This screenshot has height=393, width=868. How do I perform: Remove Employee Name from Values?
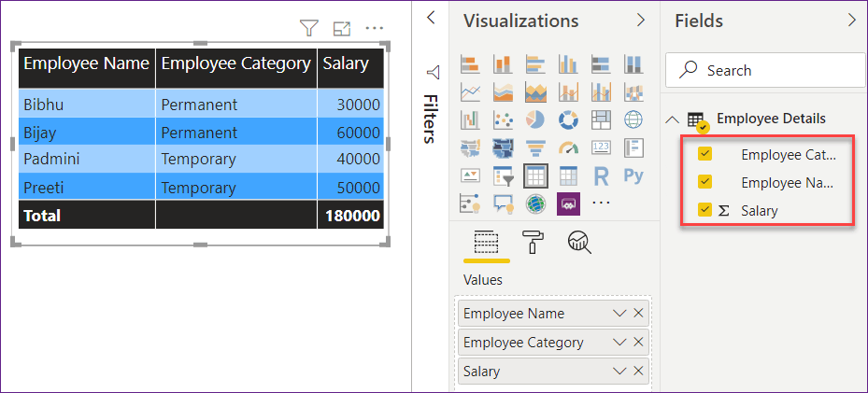(x=638, y=313)
